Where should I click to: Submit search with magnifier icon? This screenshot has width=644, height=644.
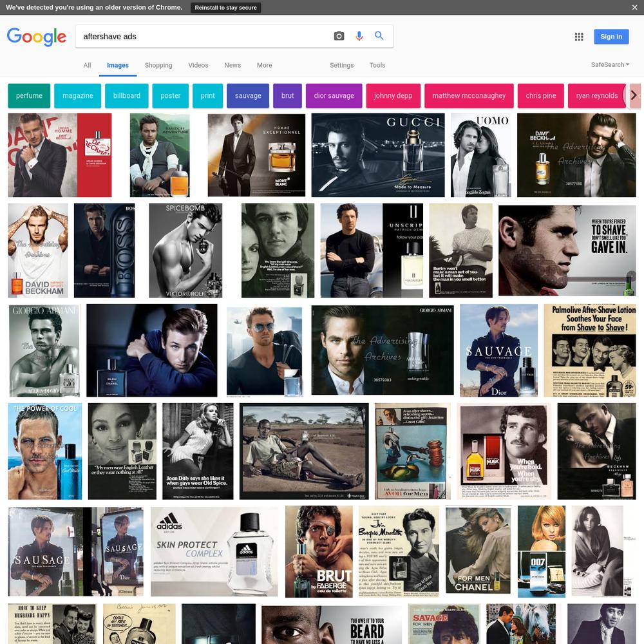[x=379, y=35]
